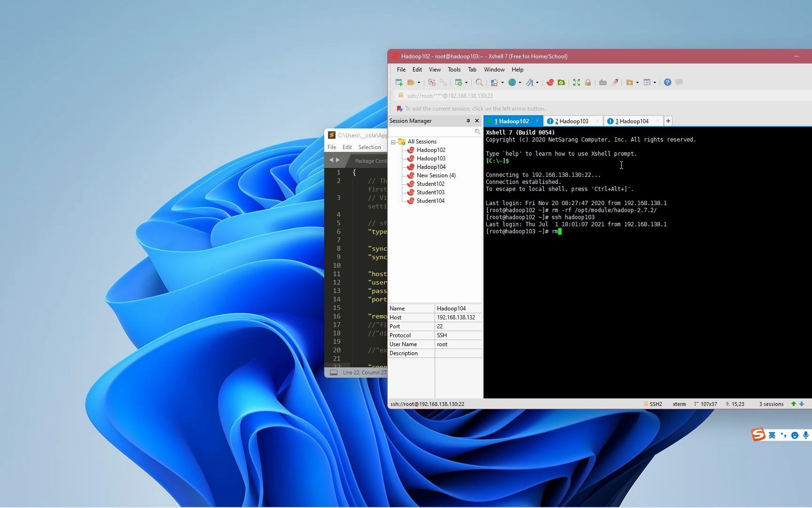Toggle full screen mode icon
Image resolution: width=812 pixels, height=508 pixels.
[577, 82]
